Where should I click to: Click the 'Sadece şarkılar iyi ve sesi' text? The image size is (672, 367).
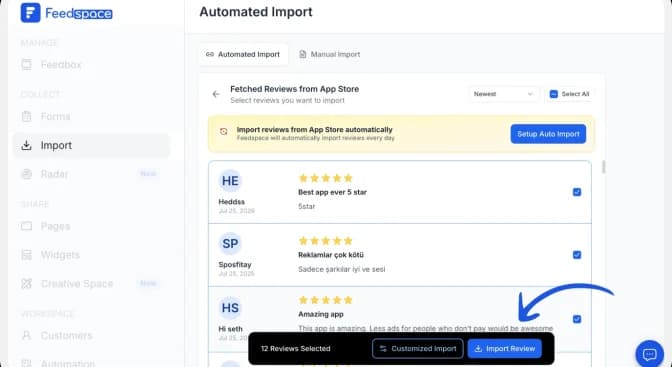[342, 269]
